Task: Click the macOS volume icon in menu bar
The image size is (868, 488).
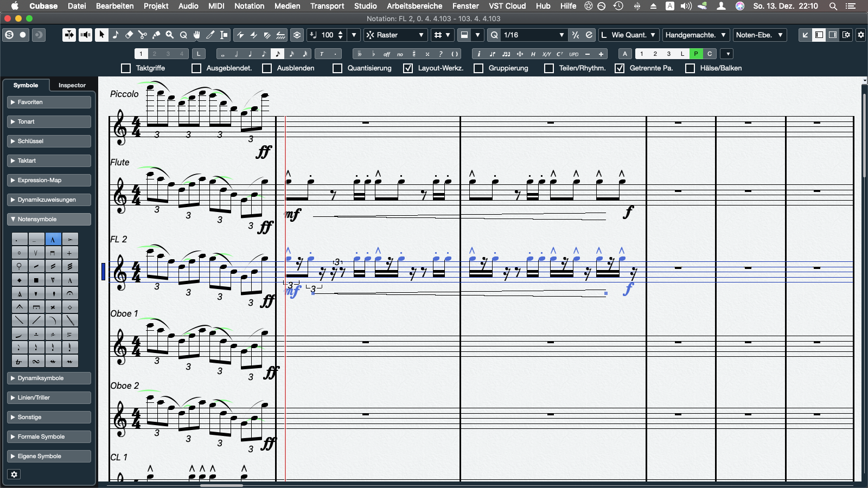Action: (686, 6)
